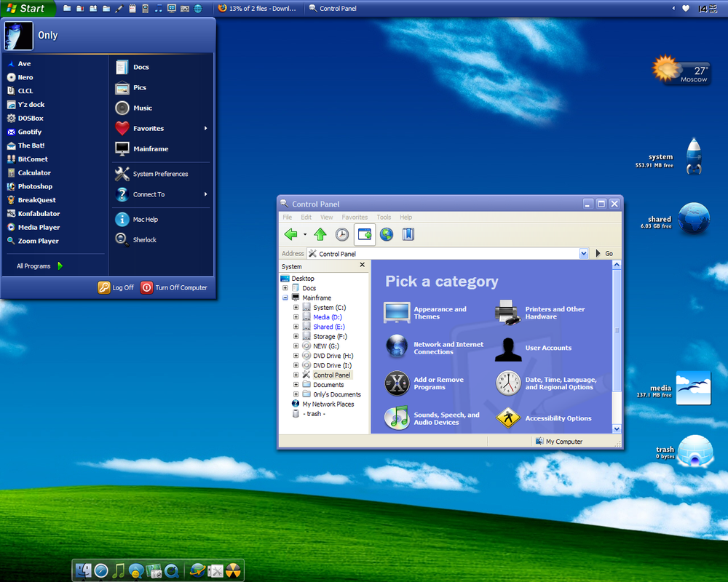Click the blue book toolbar icon
Screen dimensions: 728x582
tap(408, 234)
